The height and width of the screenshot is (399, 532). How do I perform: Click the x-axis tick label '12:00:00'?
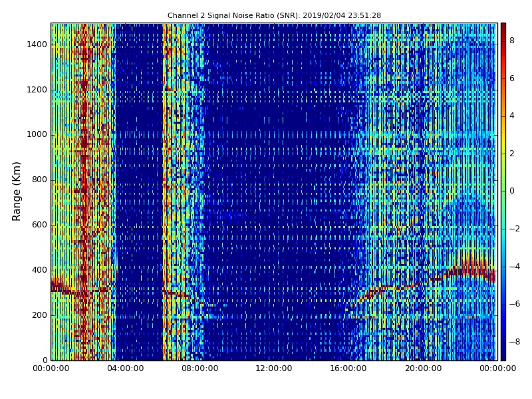click(274, 368)
